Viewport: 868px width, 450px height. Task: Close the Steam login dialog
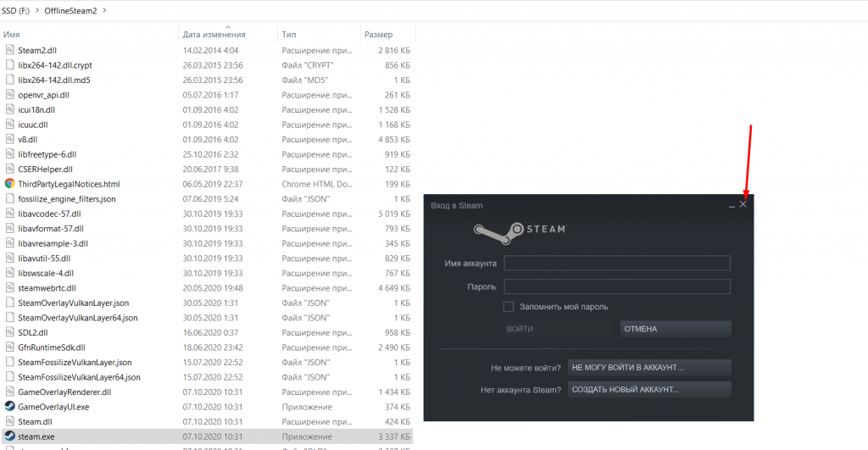[743, 205]
